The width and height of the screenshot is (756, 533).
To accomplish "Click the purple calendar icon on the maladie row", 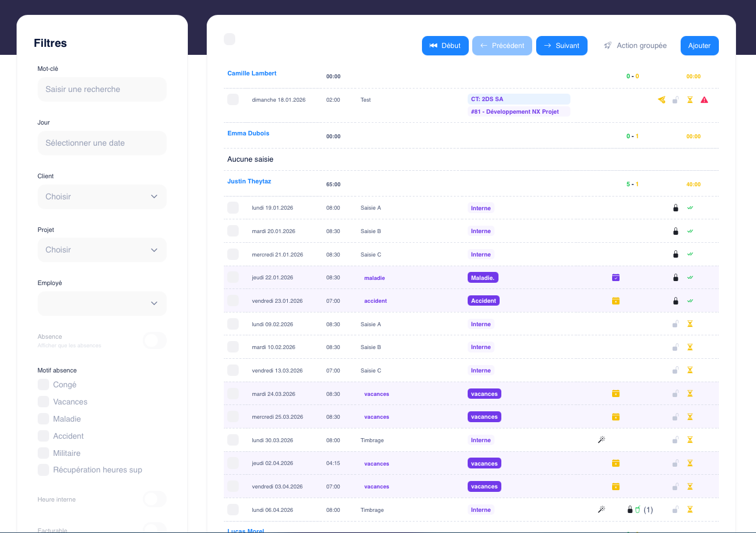I will (616, 278).
